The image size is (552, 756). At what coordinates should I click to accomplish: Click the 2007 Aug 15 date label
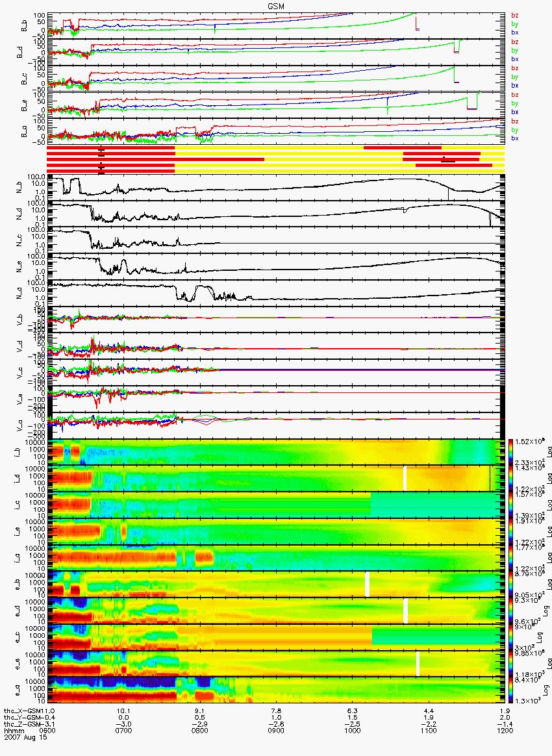25,737
